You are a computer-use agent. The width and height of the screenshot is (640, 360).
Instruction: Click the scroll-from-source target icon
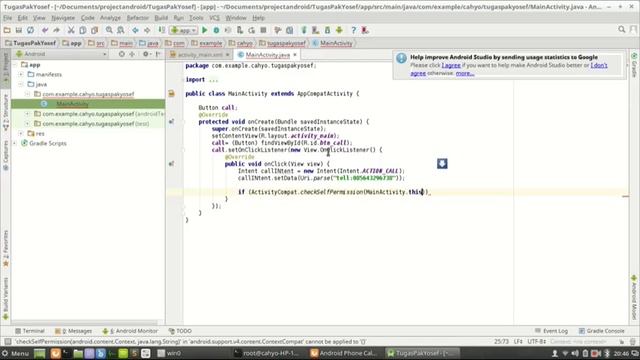(x=122, y=54)
